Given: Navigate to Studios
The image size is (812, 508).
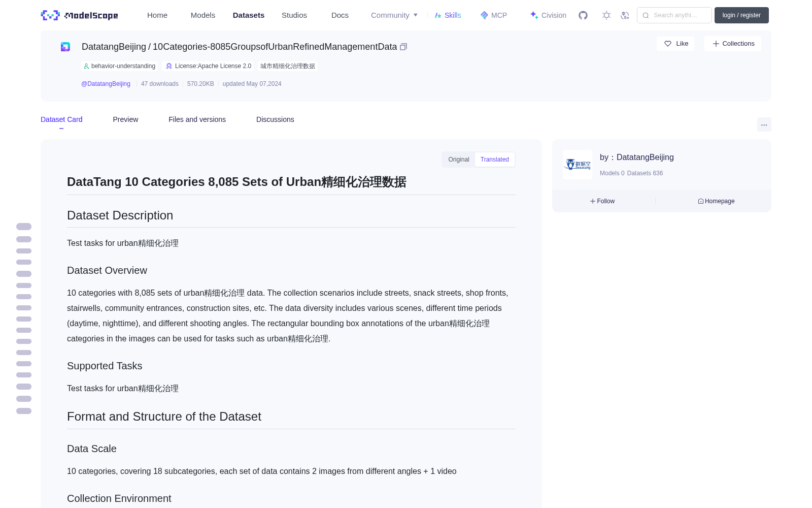Looking at the screenshot, I should (x=294, y=15).
